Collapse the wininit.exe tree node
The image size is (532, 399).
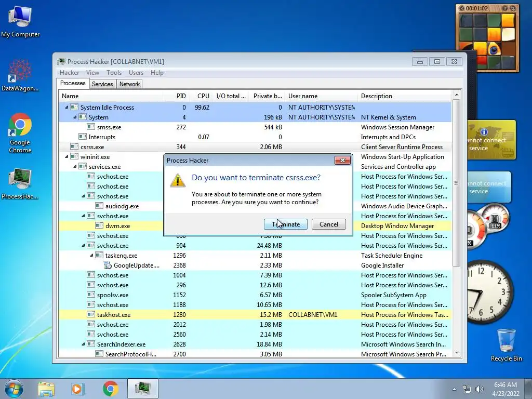[66, 157]
